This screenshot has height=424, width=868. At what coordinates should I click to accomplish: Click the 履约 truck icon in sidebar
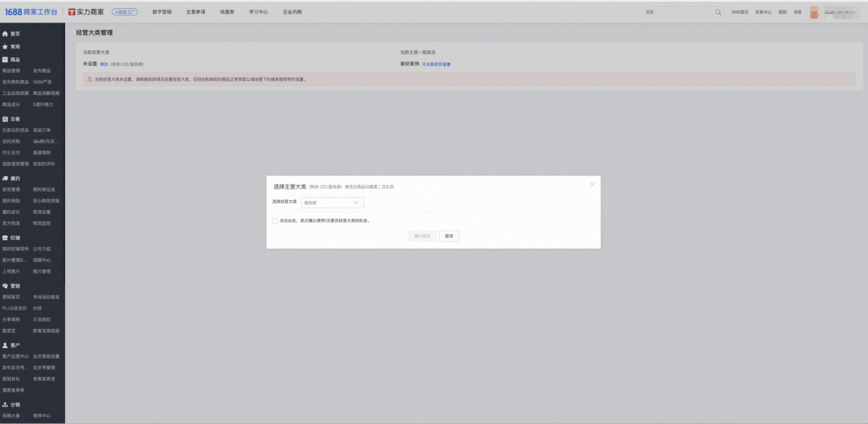tap(5, 178)
